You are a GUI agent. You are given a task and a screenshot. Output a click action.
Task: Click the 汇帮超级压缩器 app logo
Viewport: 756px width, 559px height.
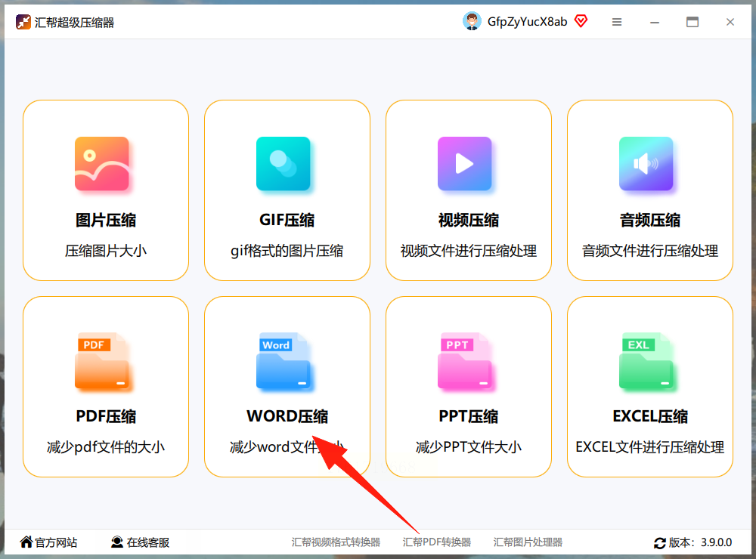(x=23, y=22)
